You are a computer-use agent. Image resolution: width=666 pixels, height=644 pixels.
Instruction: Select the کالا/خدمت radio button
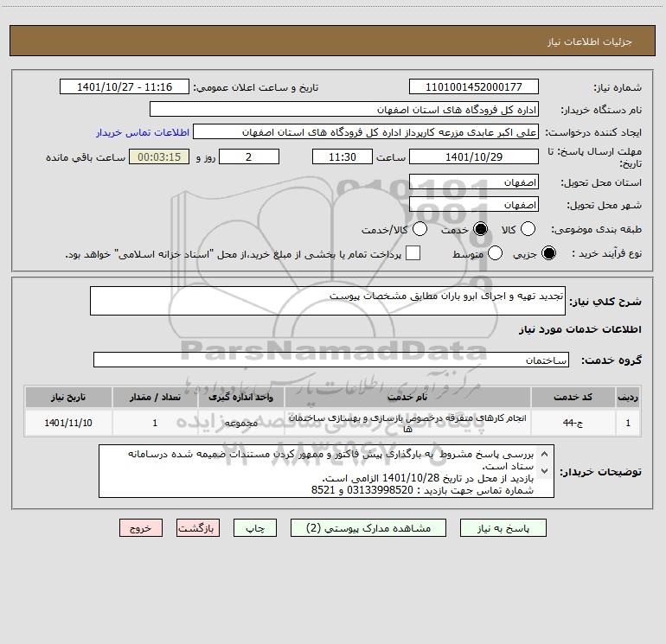(x=419, y=229)
